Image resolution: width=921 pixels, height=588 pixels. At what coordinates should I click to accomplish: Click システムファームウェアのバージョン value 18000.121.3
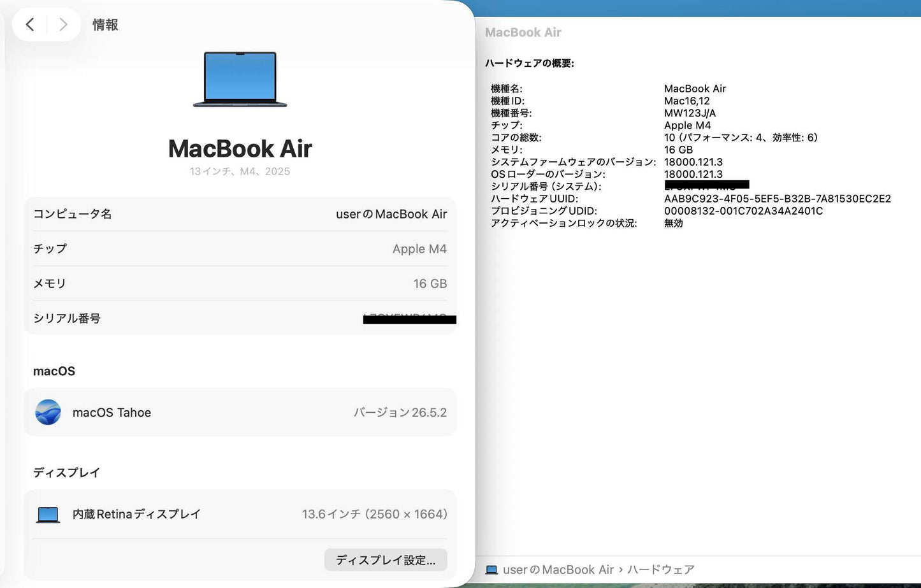tap(693, 162)
